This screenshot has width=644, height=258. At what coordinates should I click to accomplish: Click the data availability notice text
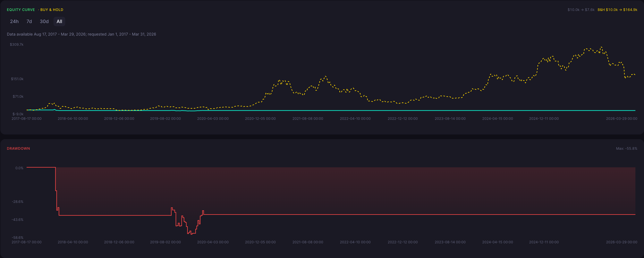pyautogui.click(x=81, y=34)
